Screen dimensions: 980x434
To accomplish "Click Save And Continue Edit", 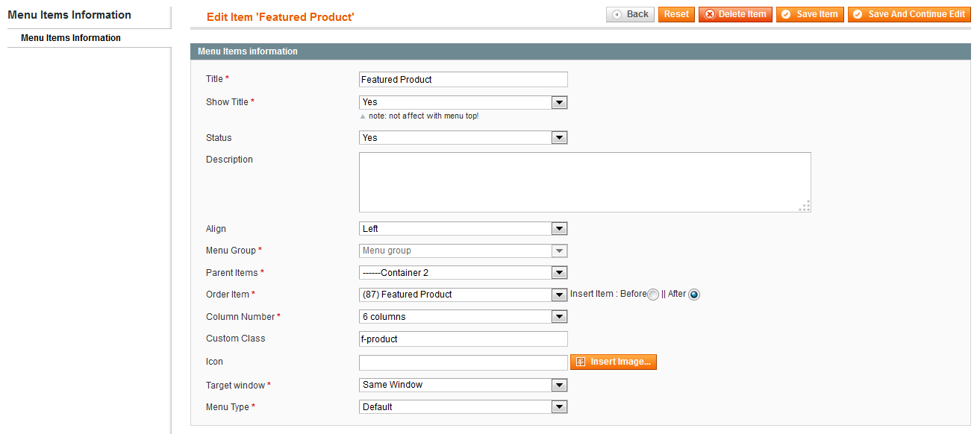I will 909,14.
